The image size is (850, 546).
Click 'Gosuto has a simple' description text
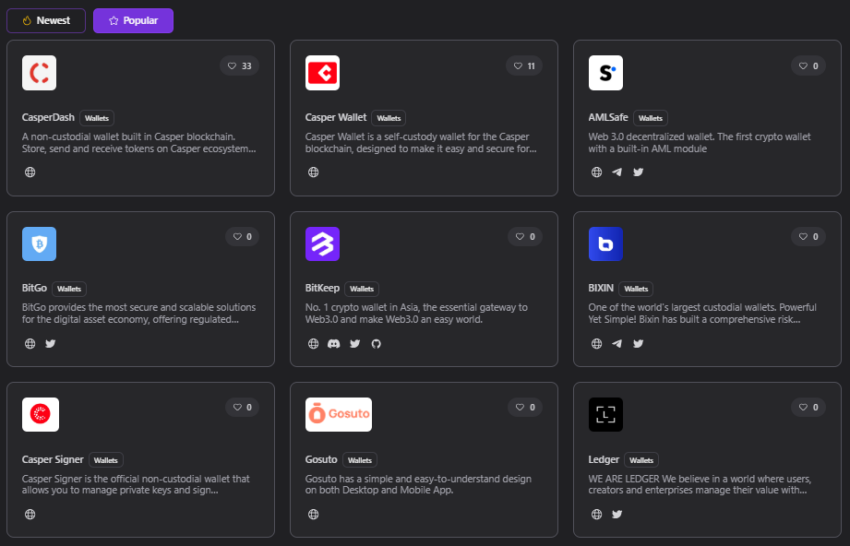pos(418,485)
